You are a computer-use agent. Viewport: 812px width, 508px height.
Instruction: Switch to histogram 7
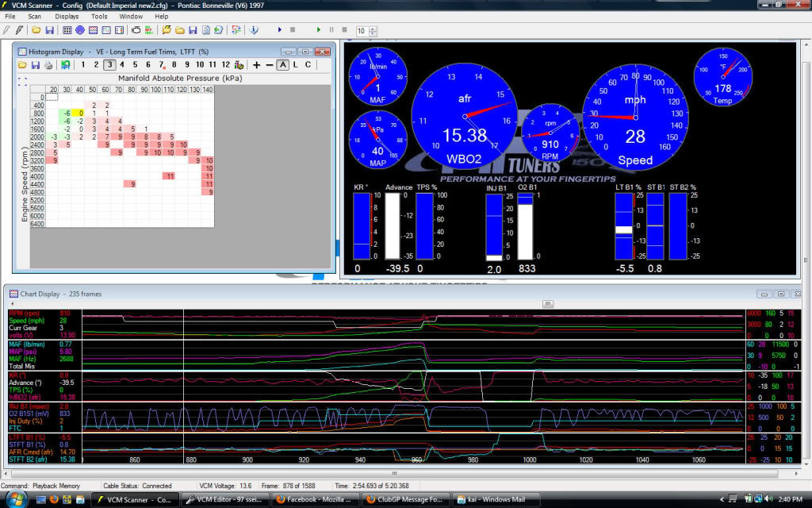click(x=161, y=65)
